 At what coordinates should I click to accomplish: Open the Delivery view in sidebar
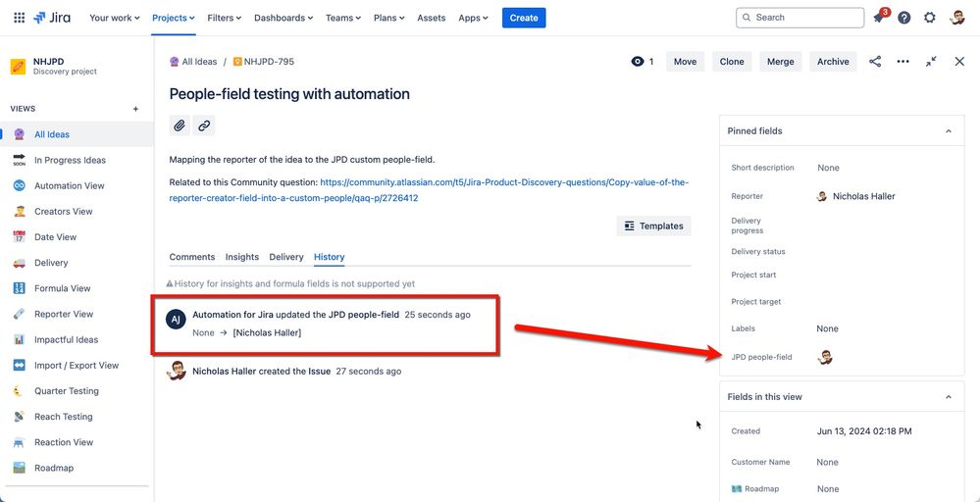click(x=77, y=263)
